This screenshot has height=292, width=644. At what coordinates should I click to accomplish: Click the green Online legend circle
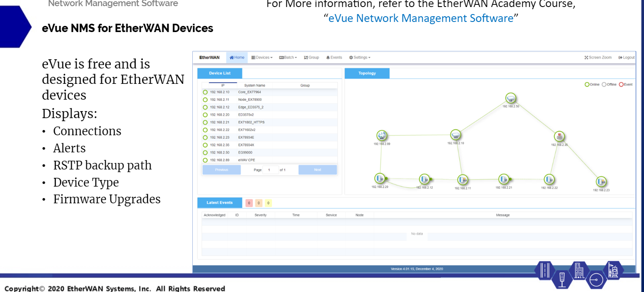(587, 85)
